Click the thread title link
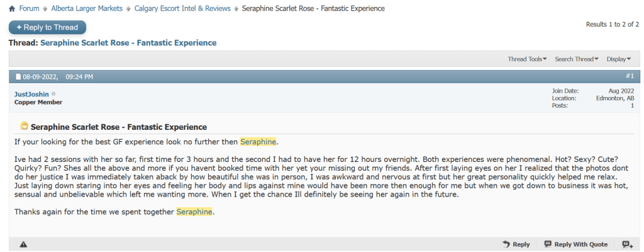The image size is (644, 252). click(x=128, y=43)
